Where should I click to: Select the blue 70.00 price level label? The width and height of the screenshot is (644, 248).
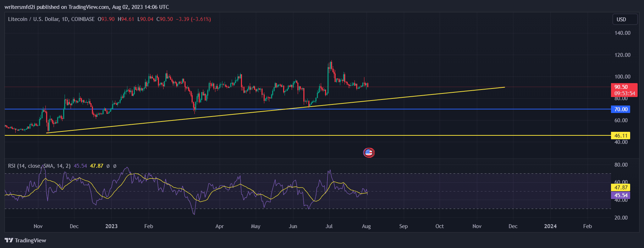coord(621,109)
